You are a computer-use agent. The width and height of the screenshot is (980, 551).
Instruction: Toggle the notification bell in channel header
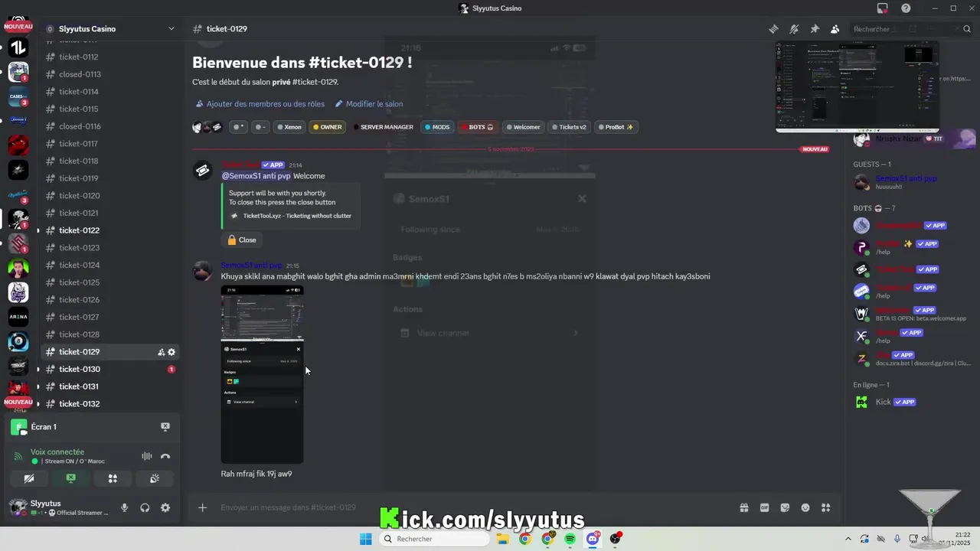pos(794,29)
